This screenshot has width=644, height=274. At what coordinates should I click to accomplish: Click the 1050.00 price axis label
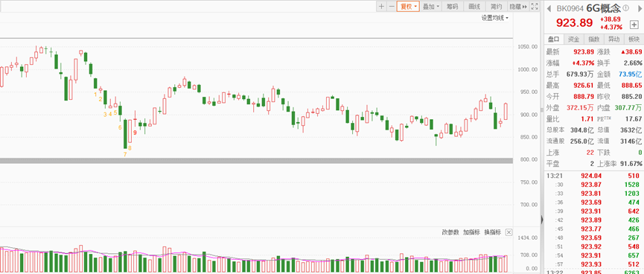[528, 47]
